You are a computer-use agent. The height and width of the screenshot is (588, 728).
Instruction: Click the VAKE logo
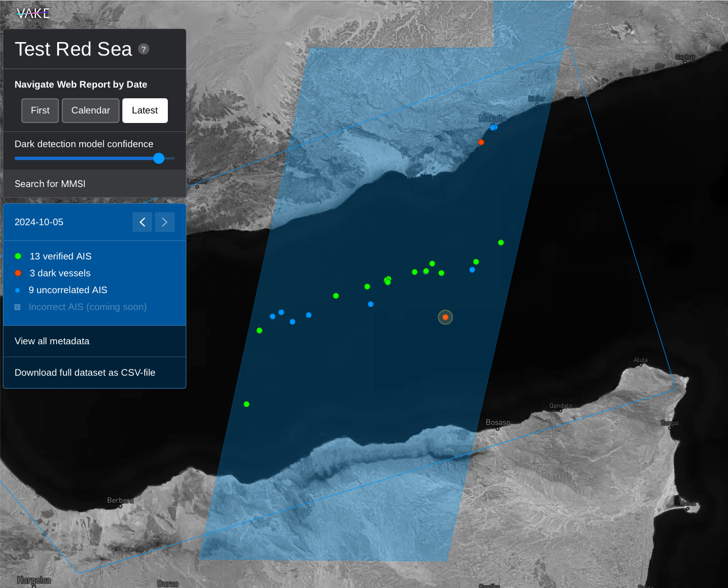pyautogui.click(x=33, y=13)
